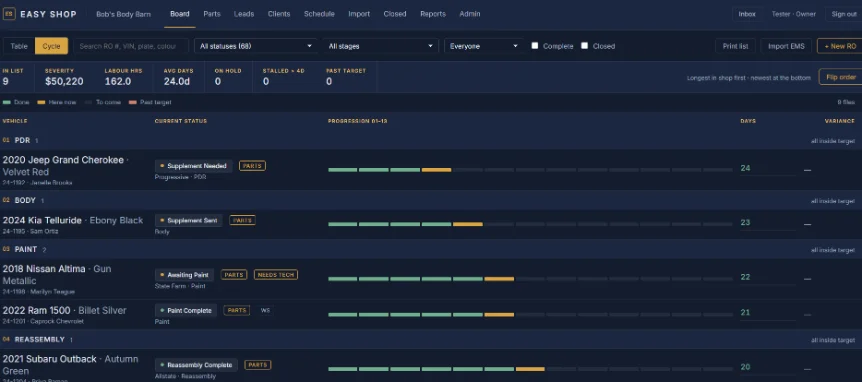Open the Schedule tab

pyautogui.click(x=319, y=14)
